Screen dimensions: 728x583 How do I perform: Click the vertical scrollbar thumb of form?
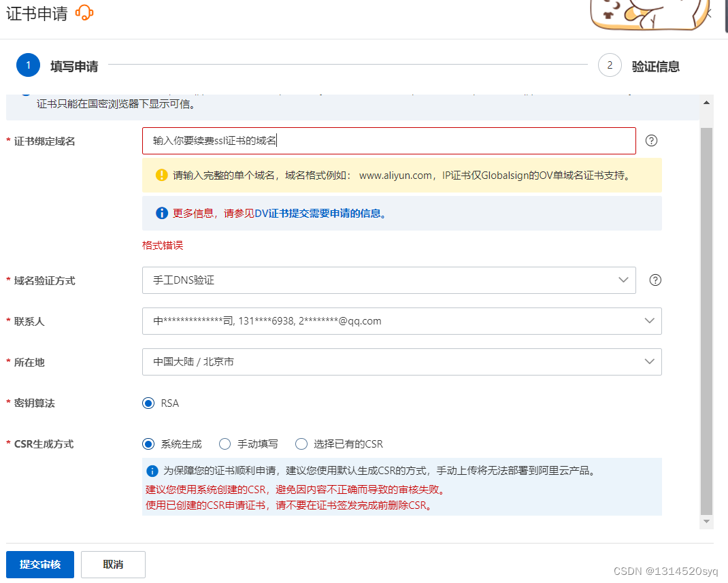click(x=706, y=321)
